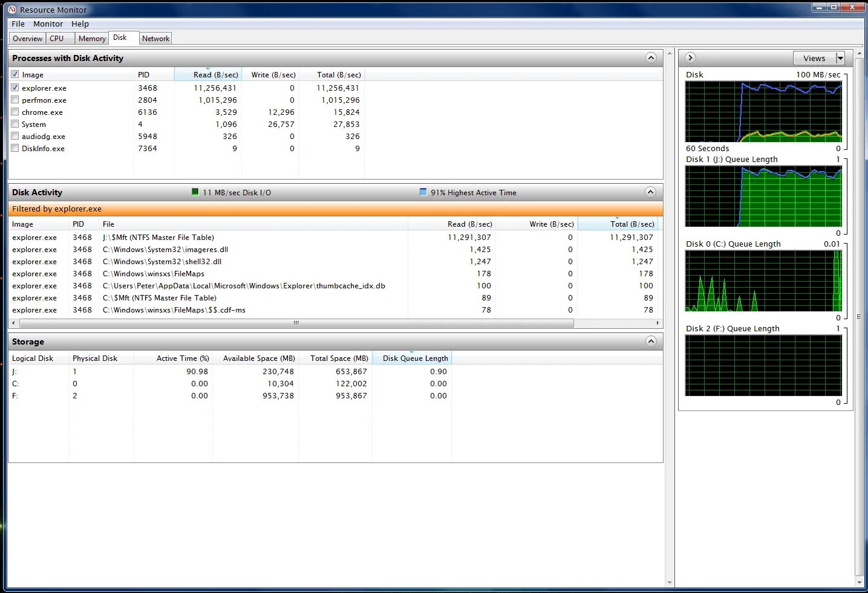Select the shell32.dll file row
Viewport: 868px width, 593px height.
pyautogui.click(x=333, y=261)
